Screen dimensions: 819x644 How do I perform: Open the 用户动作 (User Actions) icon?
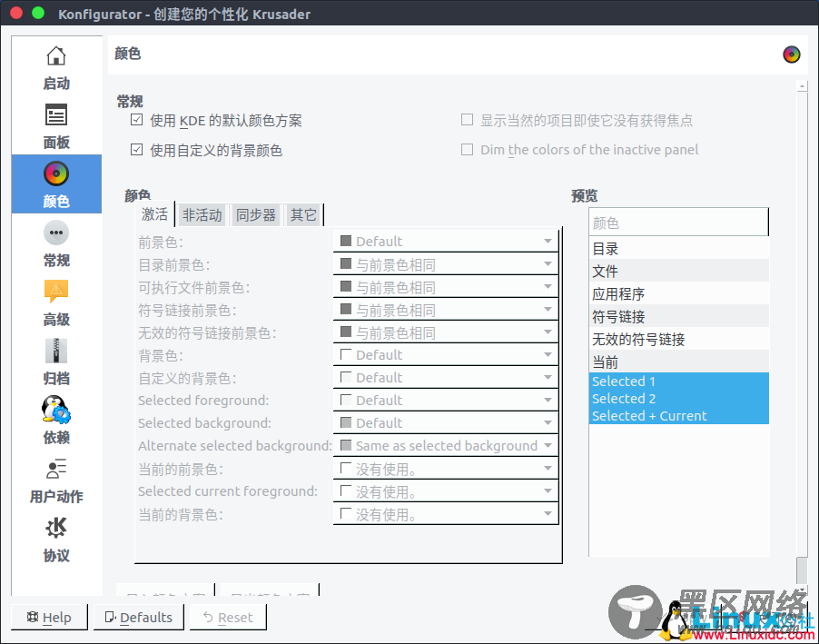pos(56,469)
